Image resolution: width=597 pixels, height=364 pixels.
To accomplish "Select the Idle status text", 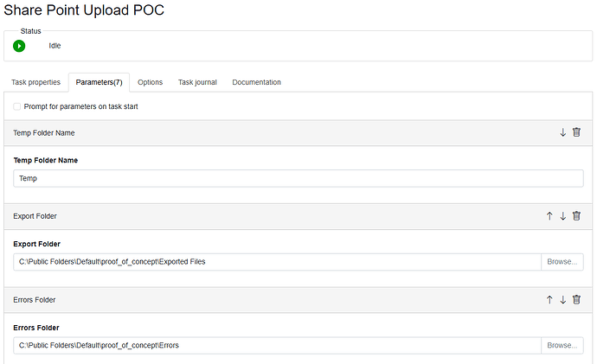I will [x=55, y=46].
